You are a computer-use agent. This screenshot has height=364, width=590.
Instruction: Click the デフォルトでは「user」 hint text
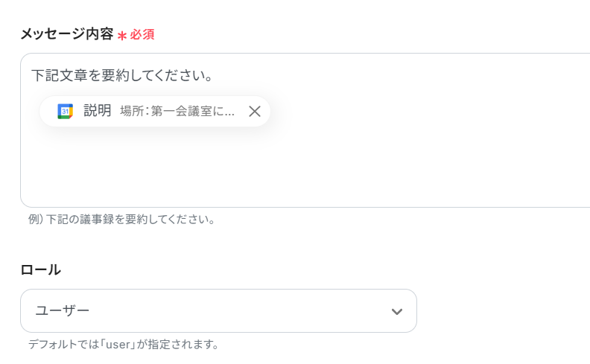[124, 345]
